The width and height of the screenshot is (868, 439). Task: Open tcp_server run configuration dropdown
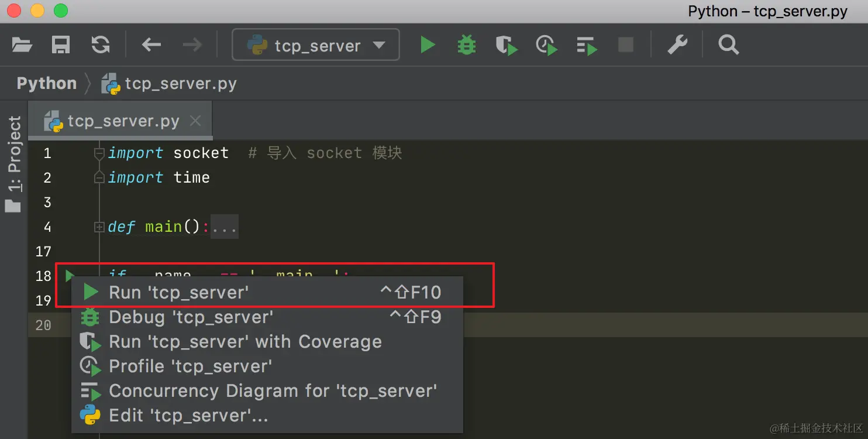coord(316,45)
